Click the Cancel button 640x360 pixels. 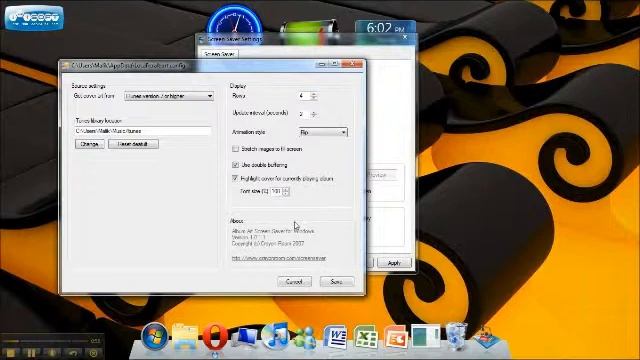(x=294, y=282)
